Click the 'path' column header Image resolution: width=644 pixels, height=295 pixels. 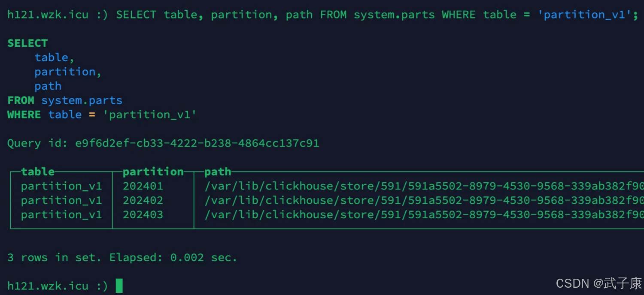(x=218, y=172)
